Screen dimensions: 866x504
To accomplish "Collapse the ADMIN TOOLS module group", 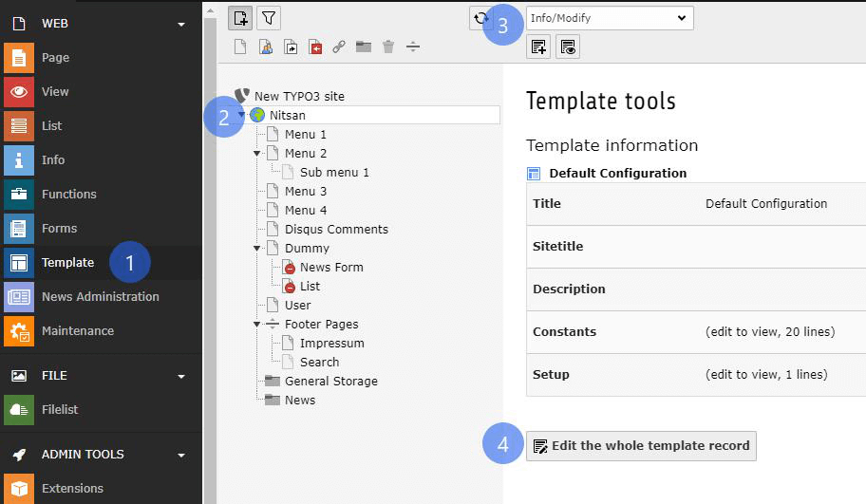I will 181,456.
